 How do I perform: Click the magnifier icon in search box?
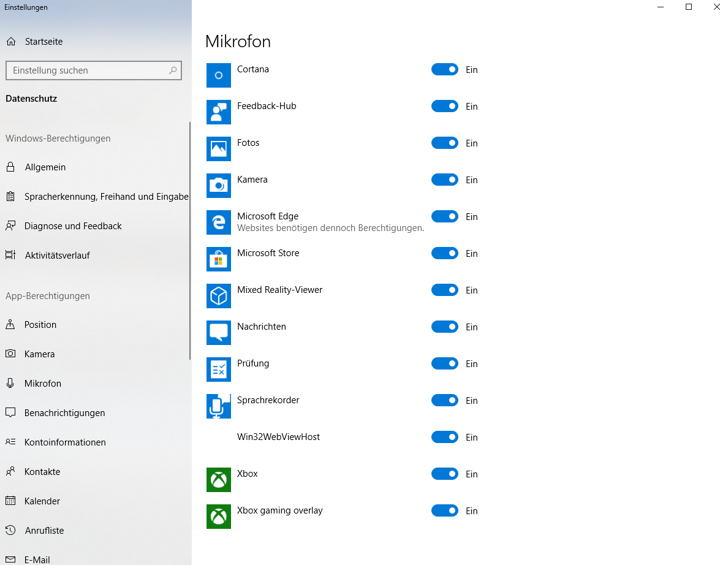pos(173,70)
